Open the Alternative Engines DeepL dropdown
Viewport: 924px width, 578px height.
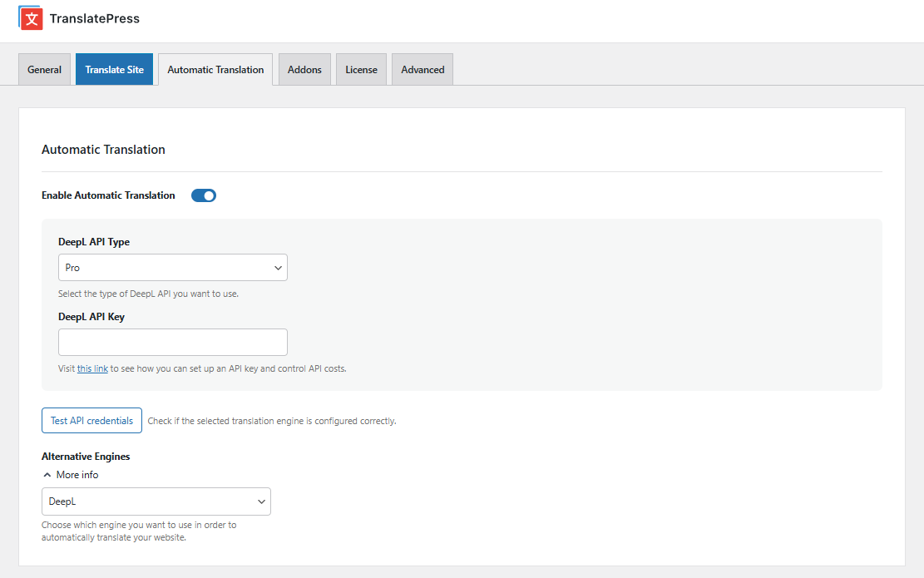[156, 501]
